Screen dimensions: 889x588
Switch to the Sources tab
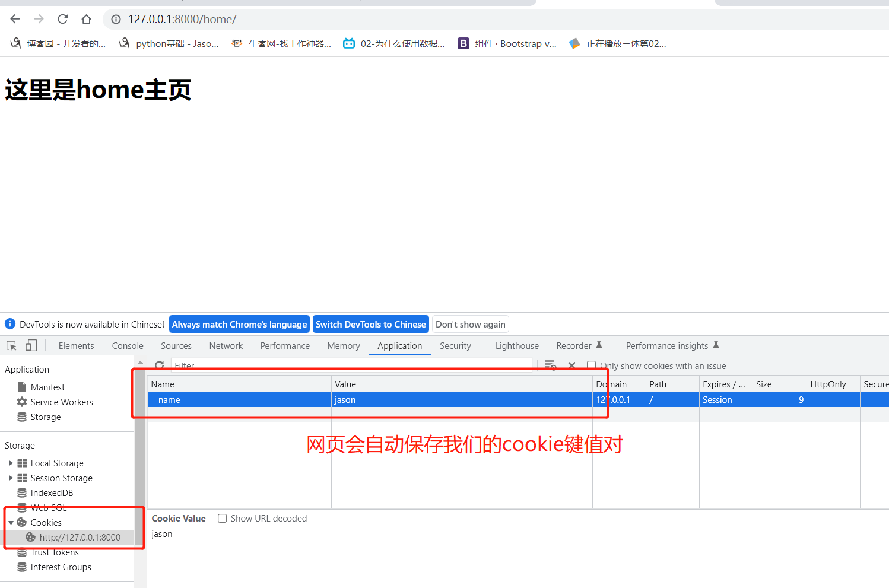[x=176, y=345]
